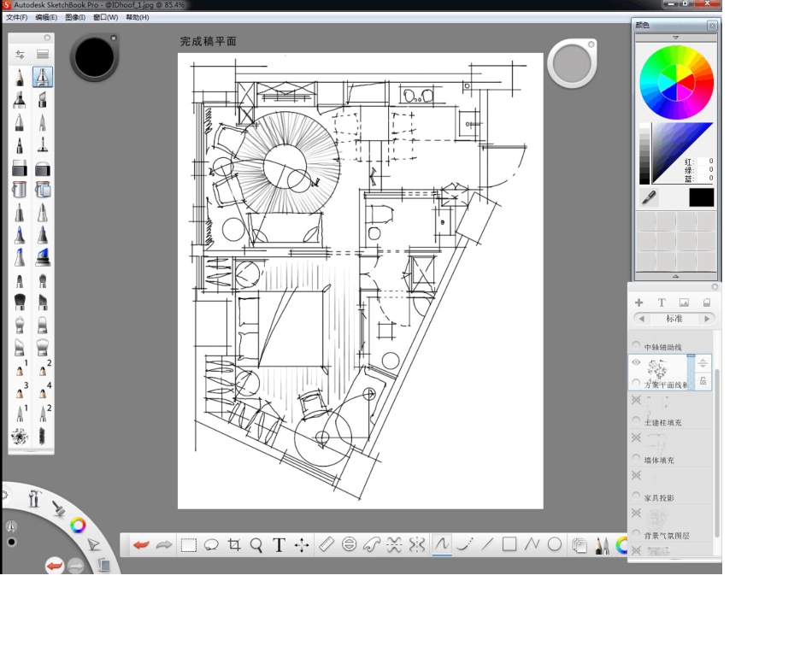Hide the 方案平面线稿 layer using eye icon

pos(636,362)
